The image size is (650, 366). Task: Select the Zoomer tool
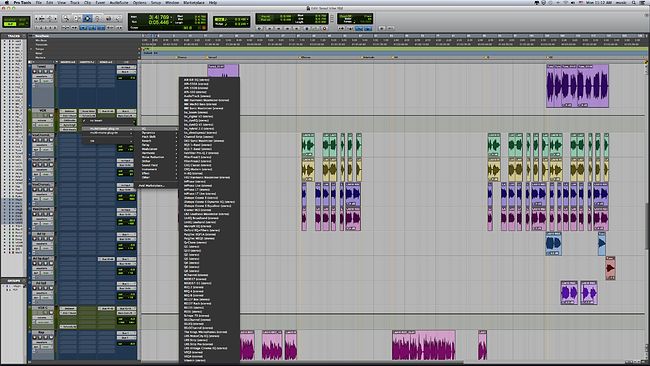pyautogui.click(x=66, y=18)
